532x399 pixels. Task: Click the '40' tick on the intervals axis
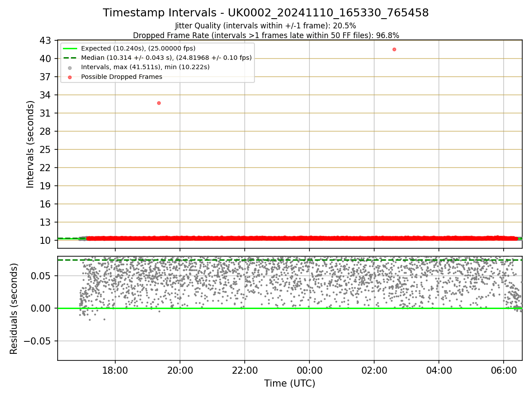click(x=46, y=59)
